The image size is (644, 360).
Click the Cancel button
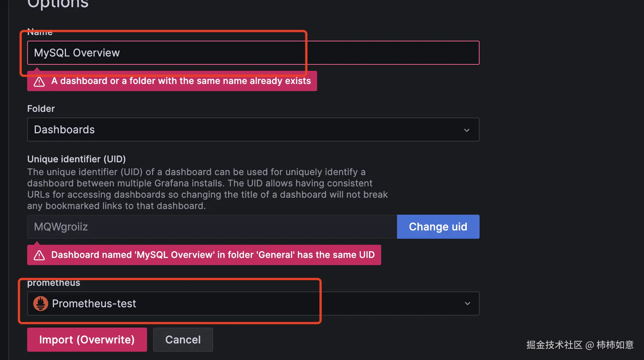click(183, 339)
